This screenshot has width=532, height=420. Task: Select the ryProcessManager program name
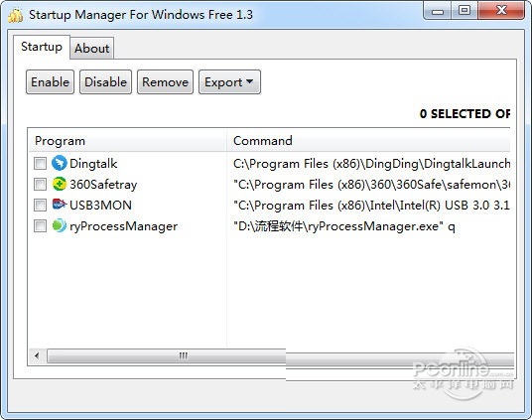(123, 226)
